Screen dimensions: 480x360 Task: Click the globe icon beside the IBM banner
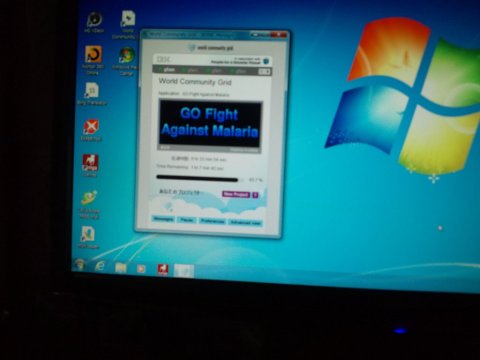click(x=266, y=61)
